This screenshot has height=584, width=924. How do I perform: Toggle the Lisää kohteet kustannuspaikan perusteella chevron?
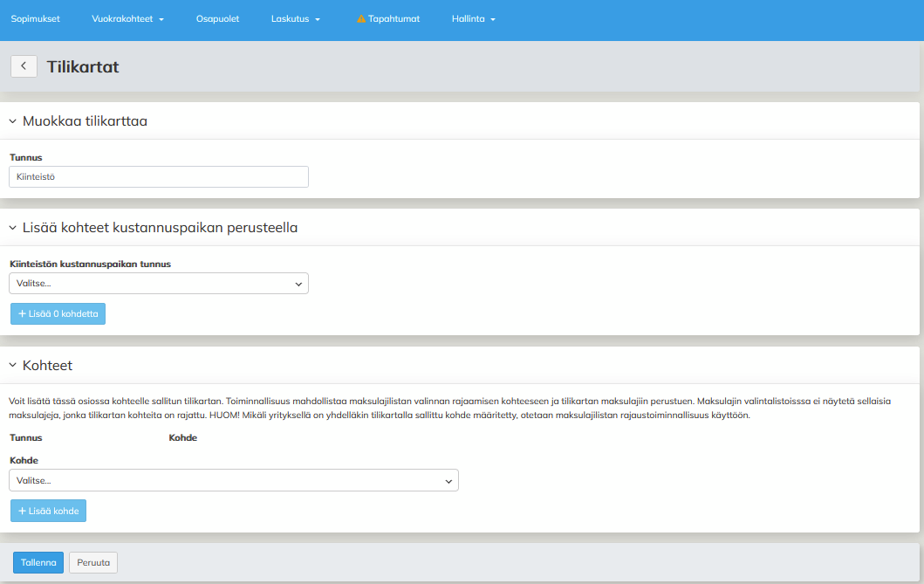[13, 228]
